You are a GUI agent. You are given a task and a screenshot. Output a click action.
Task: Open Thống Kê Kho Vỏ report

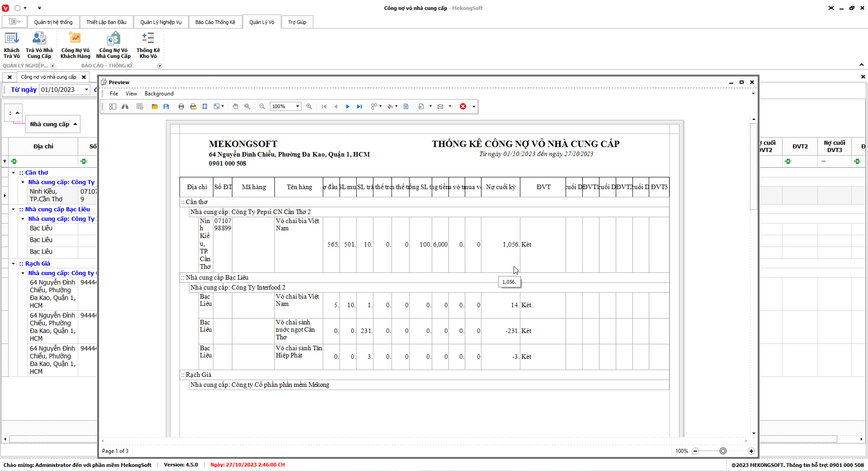tap(148, 45)
